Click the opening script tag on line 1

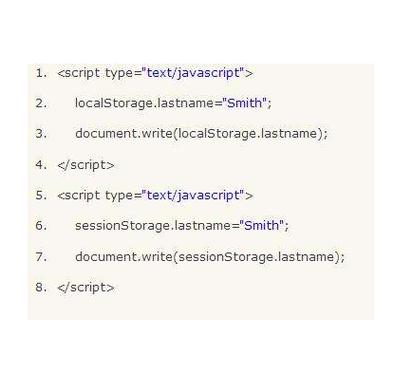155,73
